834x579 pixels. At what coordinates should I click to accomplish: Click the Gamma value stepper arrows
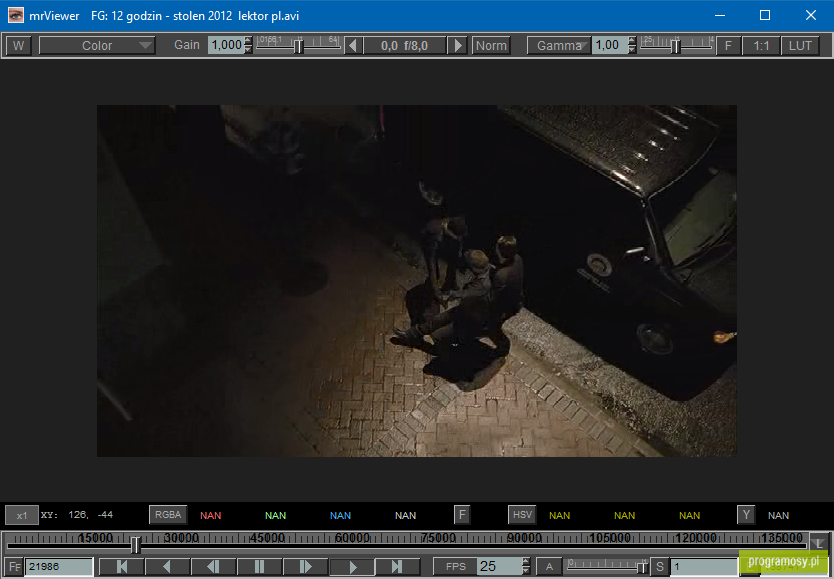pos(631,46)
